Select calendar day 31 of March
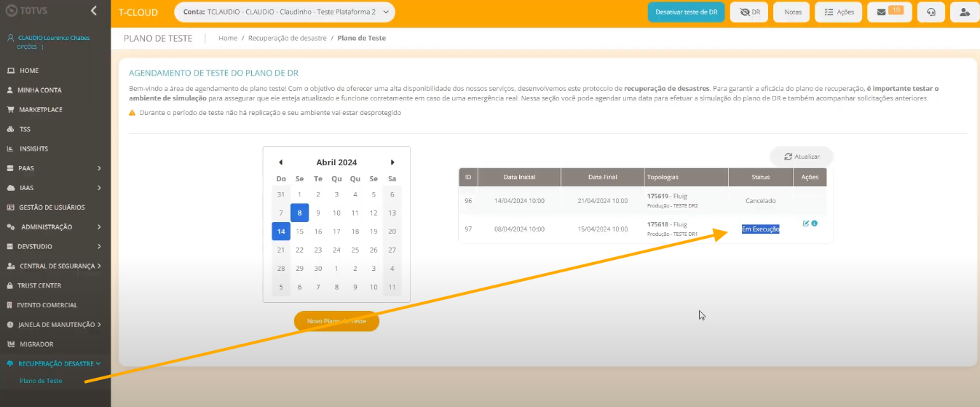The image size is (980, 407). 281,194
